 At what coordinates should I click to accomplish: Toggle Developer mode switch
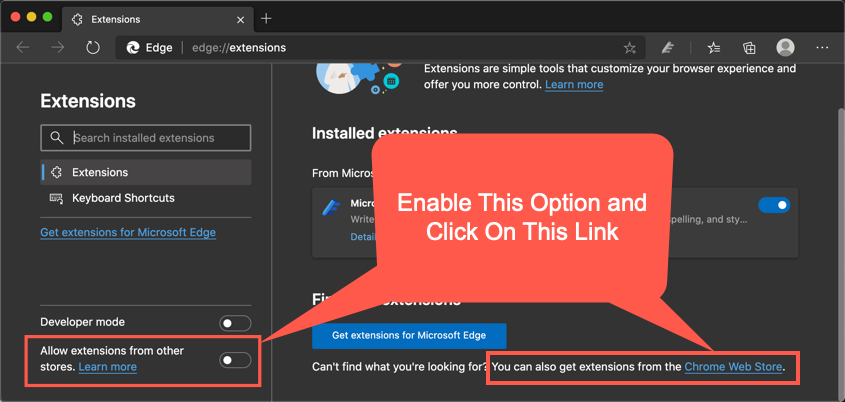pos(235,323)
